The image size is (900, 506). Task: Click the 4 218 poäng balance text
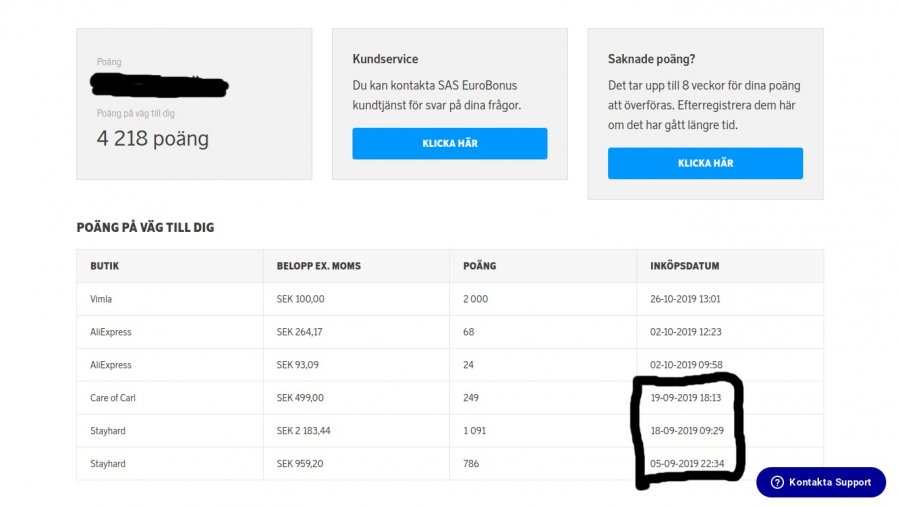[x=153, y=139]
